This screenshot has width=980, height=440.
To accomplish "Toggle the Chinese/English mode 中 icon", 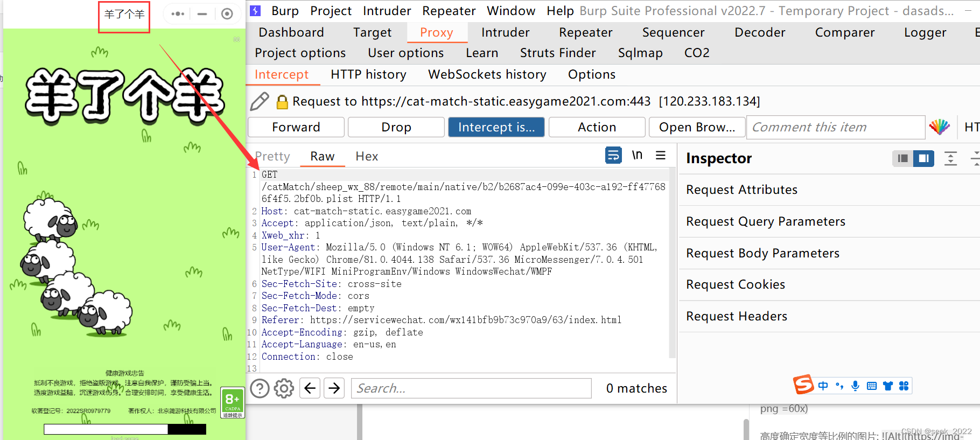I will 823,386.
